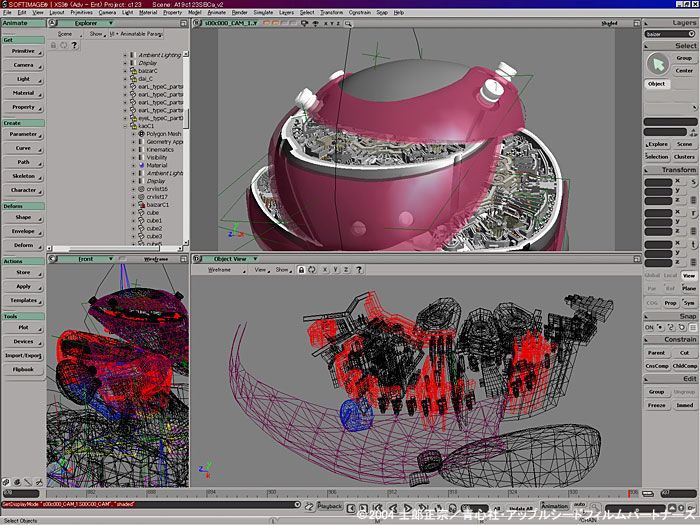This screenshot has width=700, height=525.
Task: Open the Constrain menu in menu bar
Action: click(x=360, y=12)
